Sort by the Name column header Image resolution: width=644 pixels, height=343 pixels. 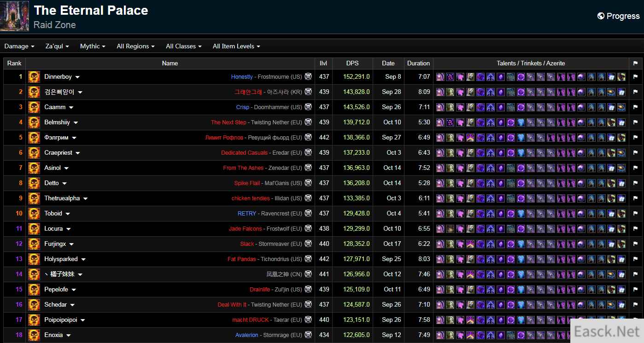(x=170, y=64)
